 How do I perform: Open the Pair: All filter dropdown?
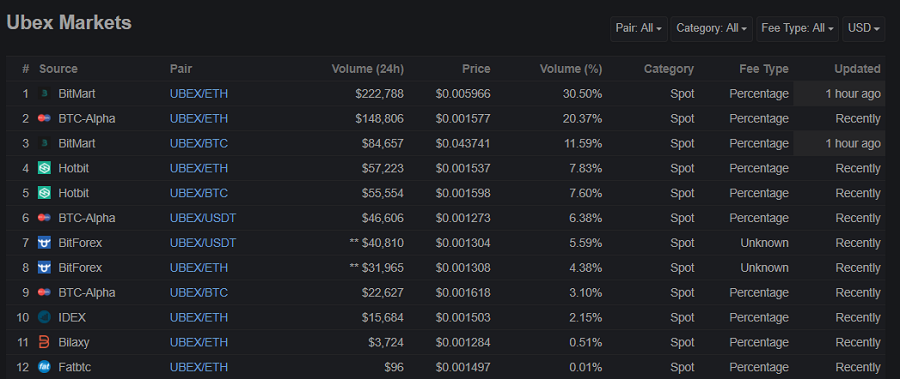pyautogui.click(x=639, y=28)
